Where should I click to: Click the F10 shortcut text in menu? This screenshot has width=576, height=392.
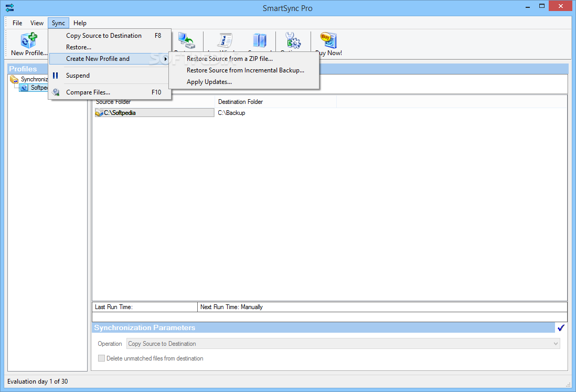pos(156,92)
